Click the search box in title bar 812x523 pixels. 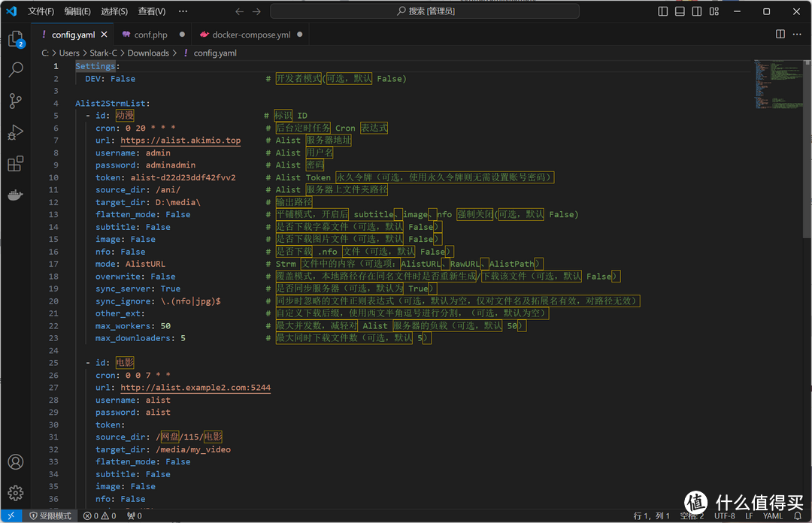425,11
